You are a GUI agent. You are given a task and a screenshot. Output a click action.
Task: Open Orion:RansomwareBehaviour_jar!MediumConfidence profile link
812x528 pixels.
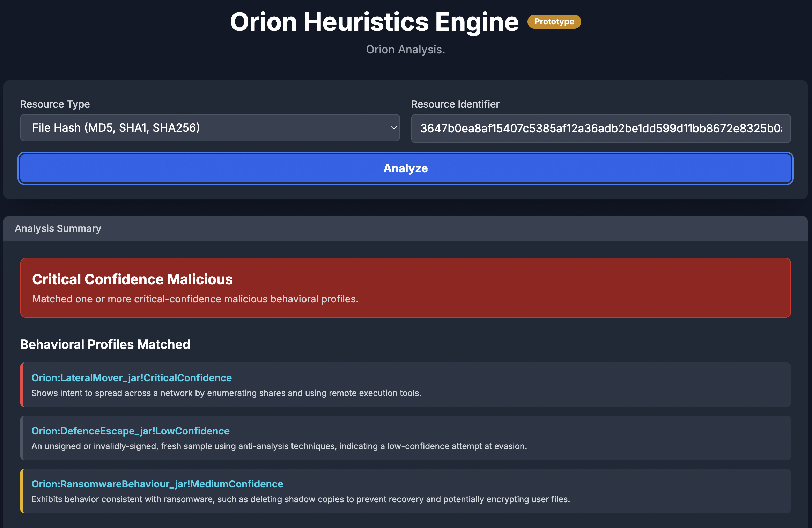[157, 484]
